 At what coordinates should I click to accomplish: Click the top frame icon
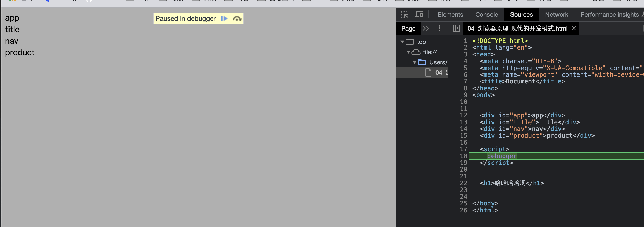pyautogui.click(x=410, y=42)
